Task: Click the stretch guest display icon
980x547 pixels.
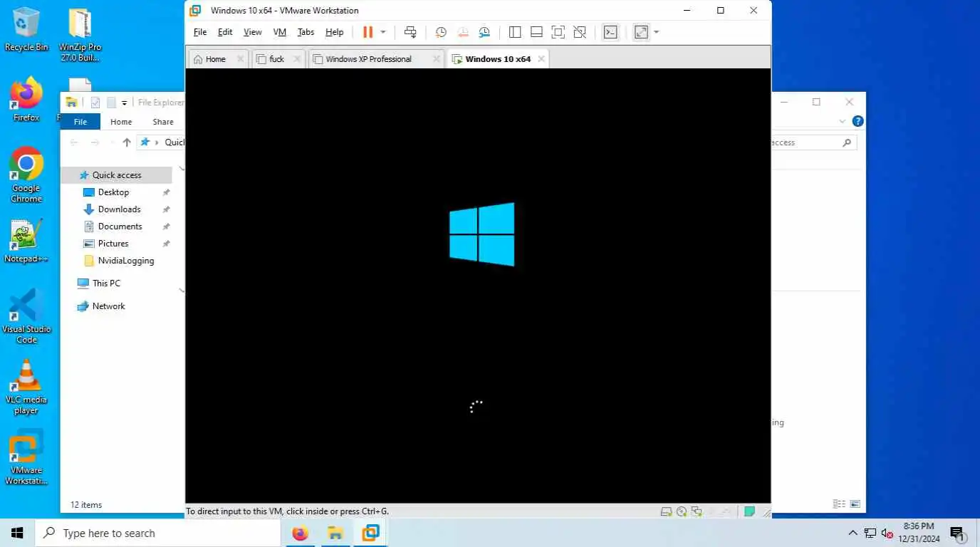Action: point(641,32)
